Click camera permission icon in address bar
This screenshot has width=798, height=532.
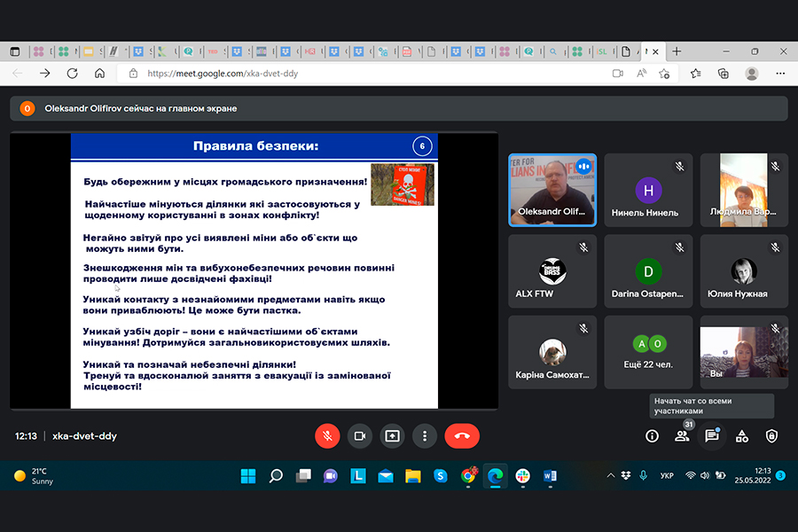pos(617,74)
